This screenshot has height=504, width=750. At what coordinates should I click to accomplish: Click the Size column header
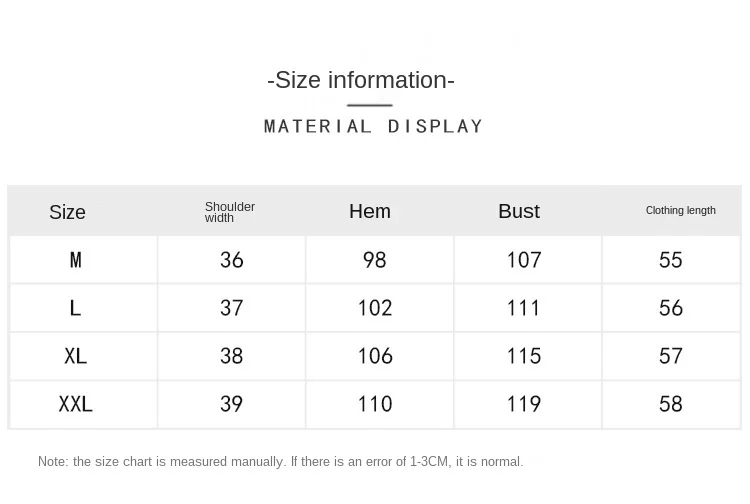click(67, 212)
